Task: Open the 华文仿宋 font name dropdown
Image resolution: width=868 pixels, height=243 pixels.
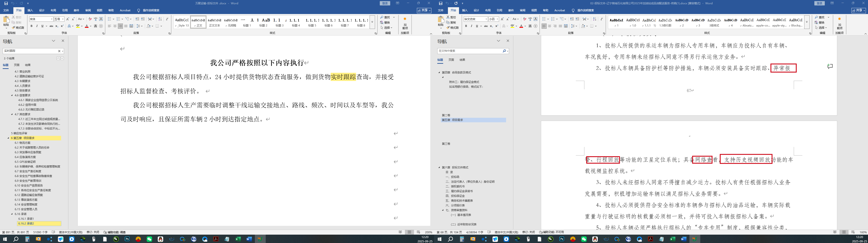Action: (486, 19)
